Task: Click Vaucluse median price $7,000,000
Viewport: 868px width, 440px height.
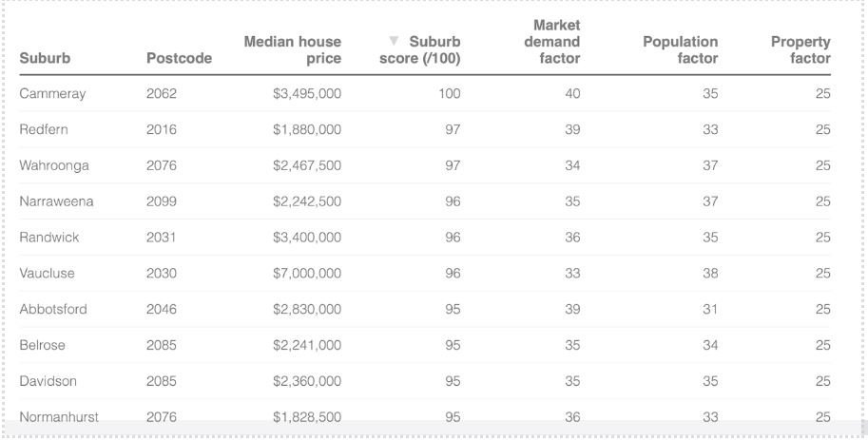Action: [306, 274]
